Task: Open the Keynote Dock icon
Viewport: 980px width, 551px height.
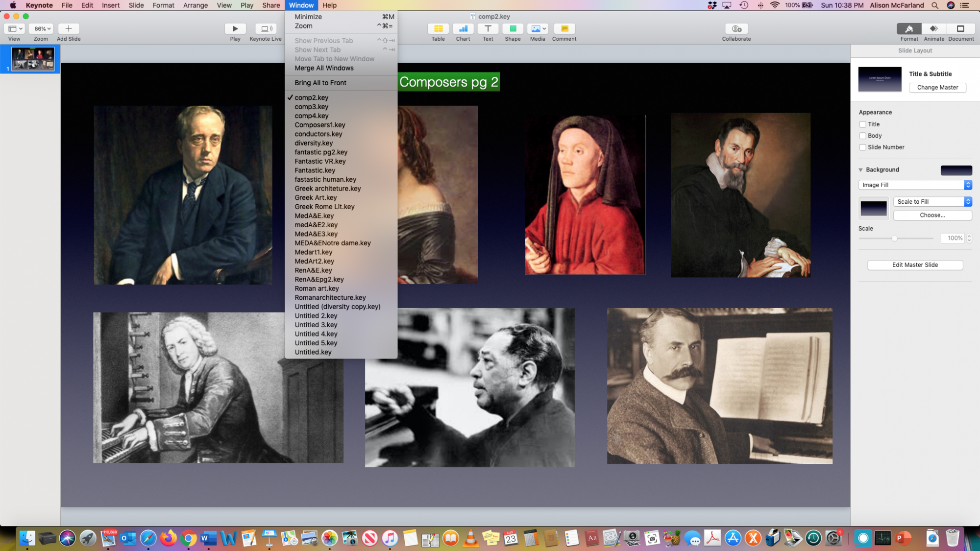Action: click(269, 538)
